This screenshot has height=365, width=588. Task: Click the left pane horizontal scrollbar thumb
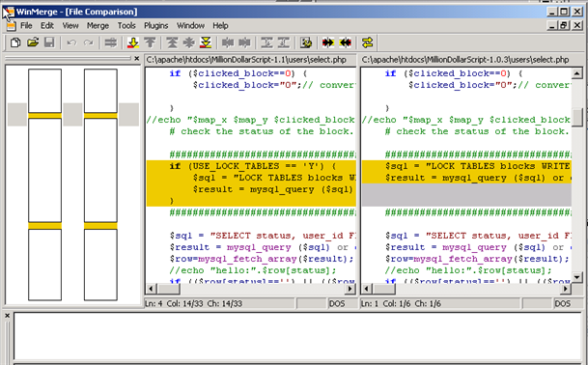[x=168, y=289]
